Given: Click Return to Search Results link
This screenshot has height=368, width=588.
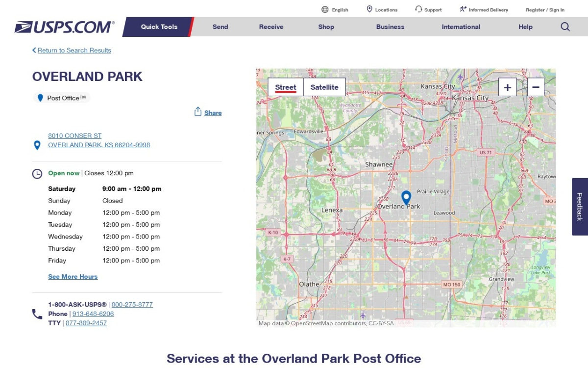Looking at the screenshot, I should click(74, 50).
